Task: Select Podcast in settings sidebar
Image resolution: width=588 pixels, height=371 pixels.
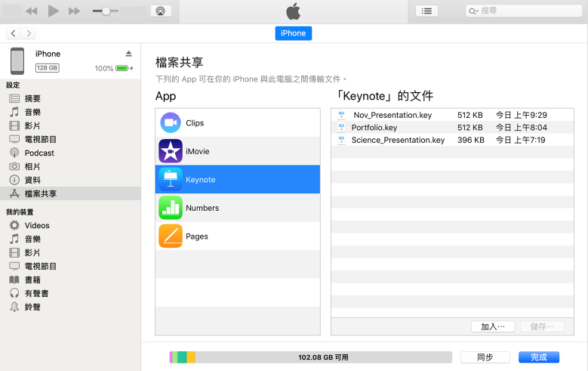Action: tap(39, 153)
